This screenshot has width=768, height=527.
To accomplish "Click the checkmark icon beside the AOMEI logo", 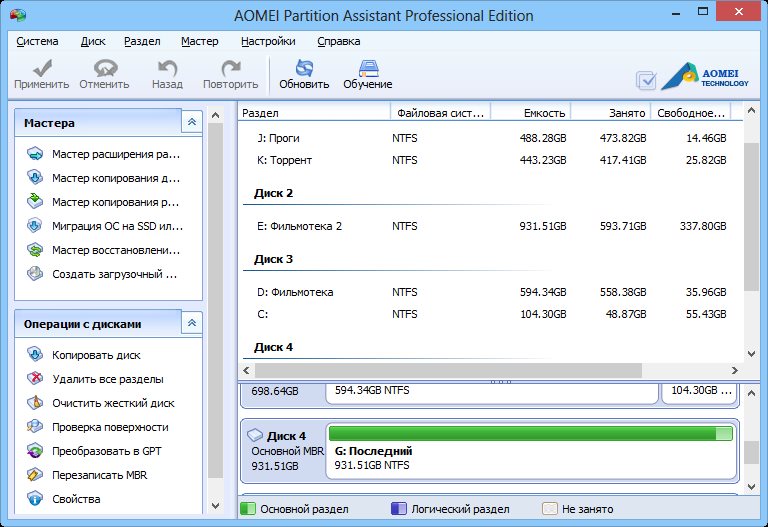I will point(646,81).
